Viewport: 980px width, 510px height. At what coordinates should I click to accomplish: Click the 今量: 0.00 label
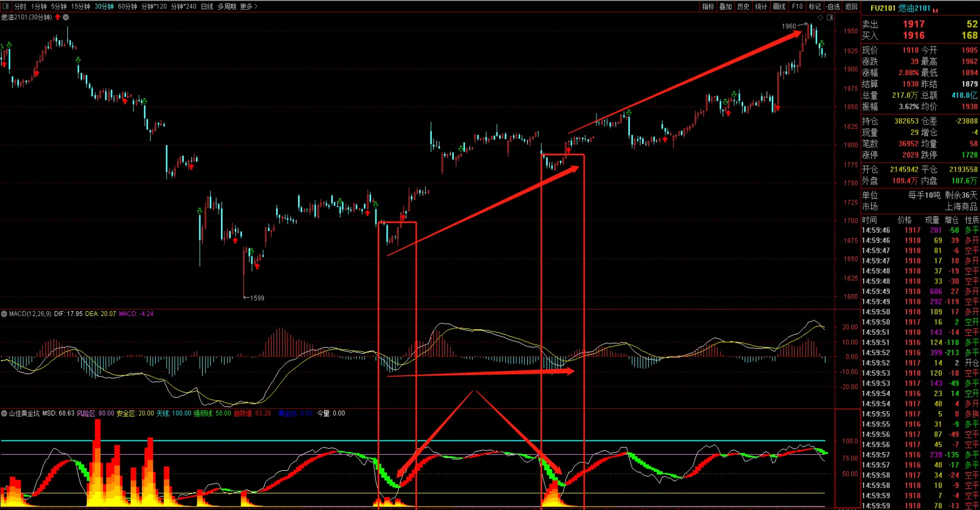click(331, 413)
